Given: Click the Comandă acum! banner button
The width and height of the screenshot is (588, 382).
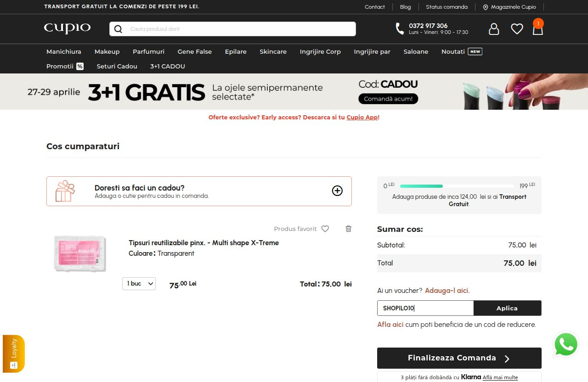Looking at the screenshot, I should click(388, 99).
